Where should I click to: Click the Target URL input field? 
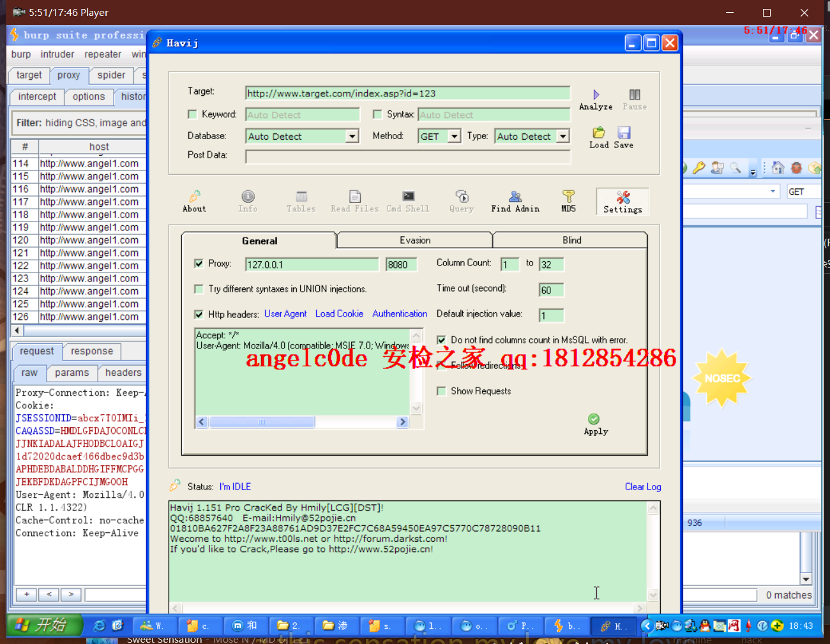[407, 93]
